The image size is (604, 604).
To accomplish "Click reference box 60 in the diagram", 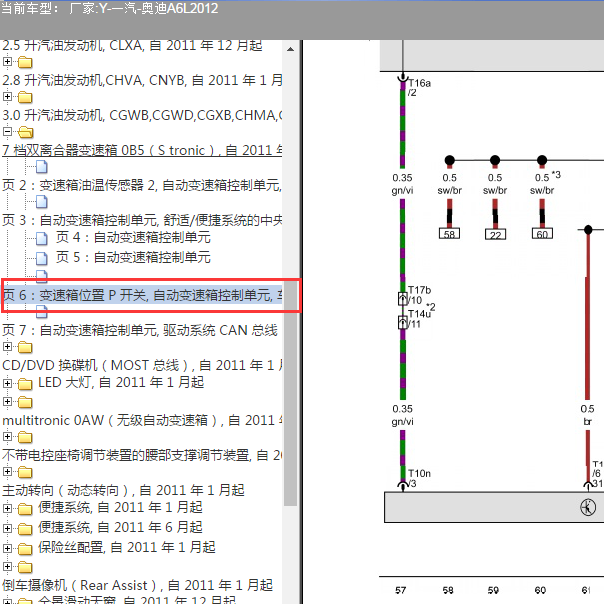I will coord(542,234).
